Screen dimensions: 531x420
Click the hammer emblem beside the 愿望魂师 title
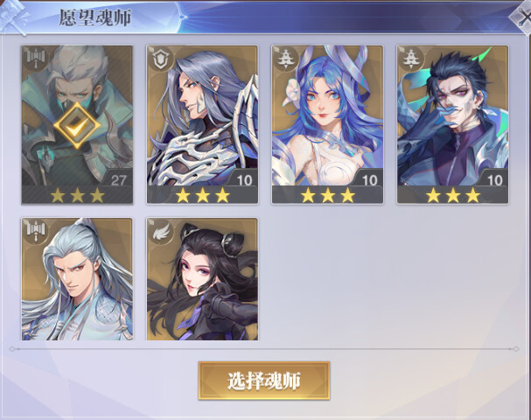coord(15,17)
